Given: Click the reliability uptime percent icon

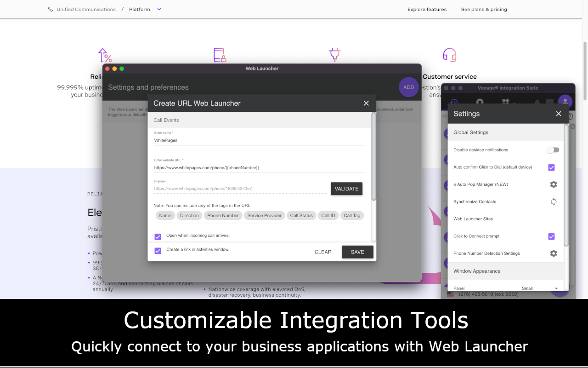Looking at the screenshot, I should tap(105, 55).
